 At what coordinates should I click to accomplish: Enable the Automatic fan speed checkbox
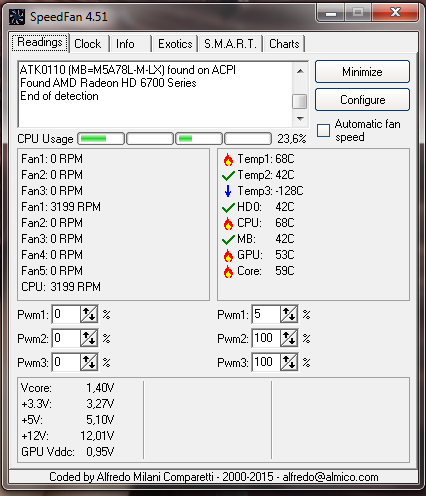point(323,130)
